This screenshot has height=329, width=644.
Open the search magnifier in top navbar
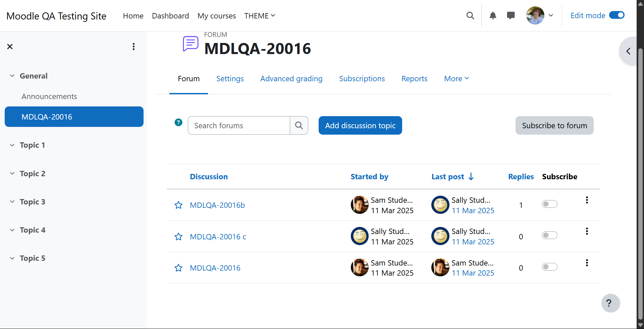pos(470,15)
